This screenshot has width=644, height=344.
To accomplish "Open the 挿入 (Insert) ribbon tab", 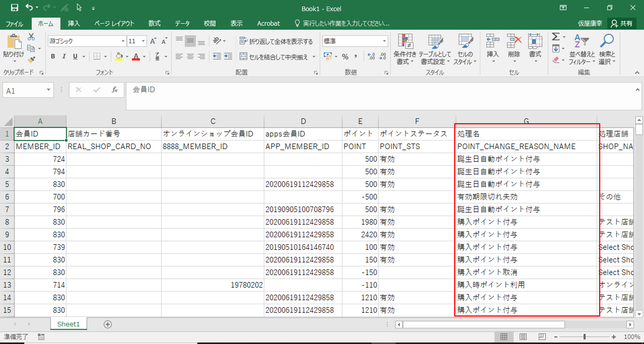I will pos(73,23).
